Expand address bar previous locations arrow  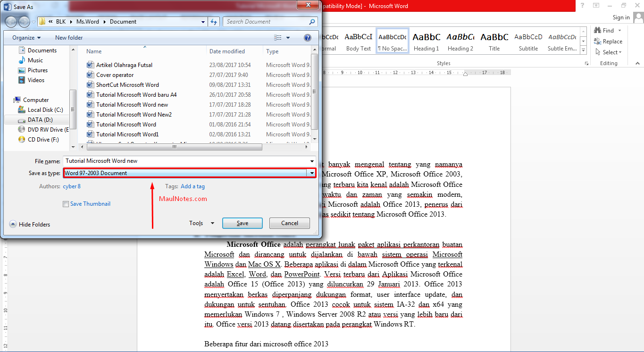click(203, 22)
